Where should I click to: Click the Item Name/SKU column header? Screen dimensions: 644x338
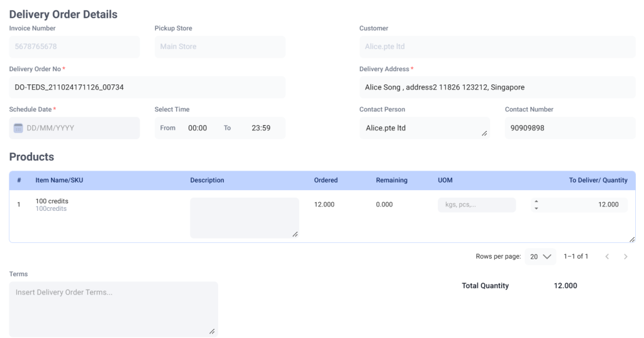point(59,180)
